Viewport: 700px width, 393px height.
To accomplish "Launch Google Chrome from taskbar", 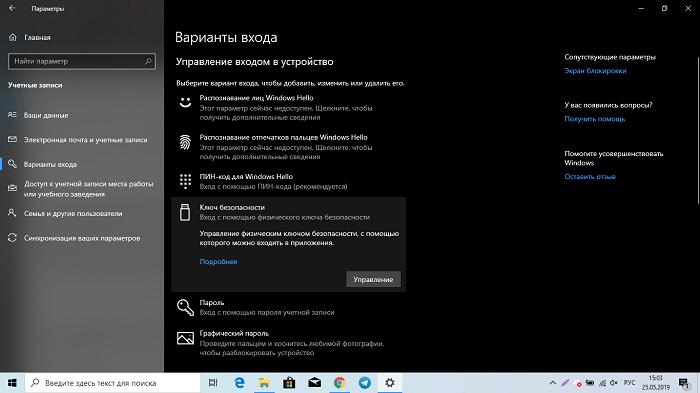I will (x=339, y=383).
